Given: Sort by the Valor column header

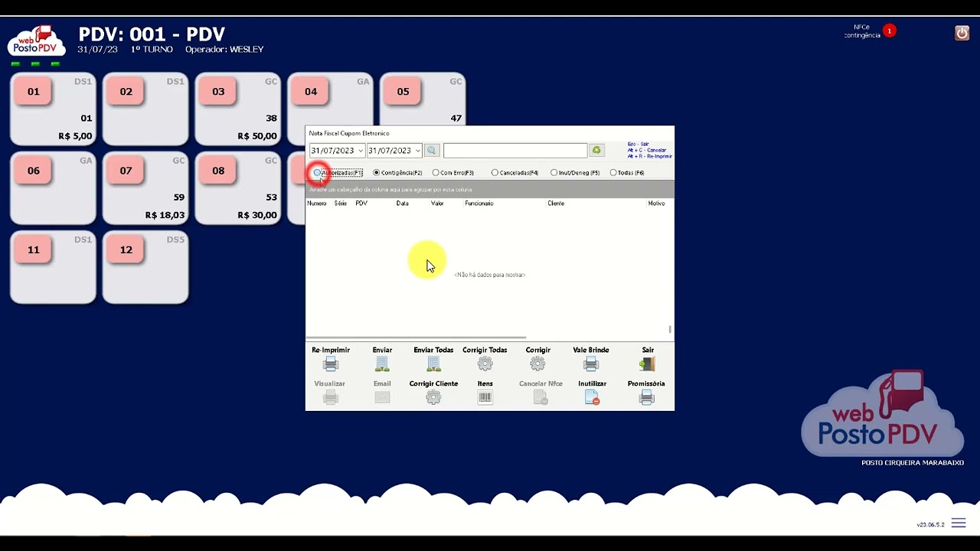Looking at the screenshot, I should (x=437, y=204).
